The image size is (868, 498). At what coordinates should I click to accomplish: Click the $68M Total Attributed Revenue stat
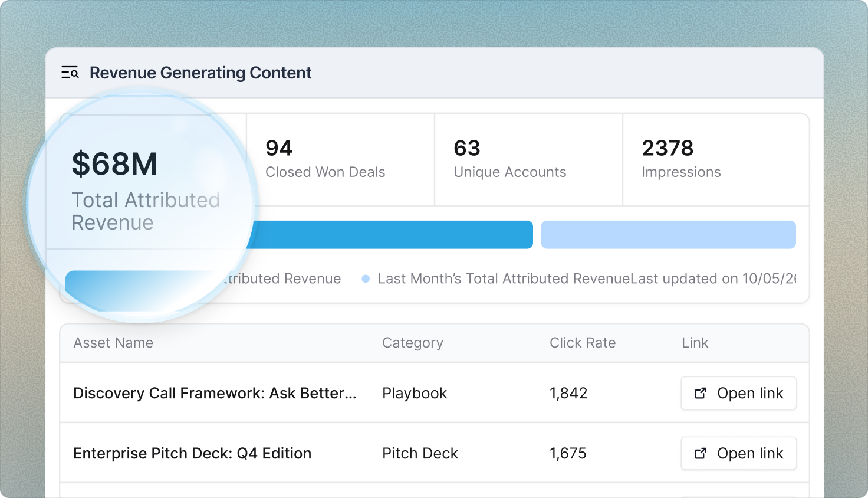tap(146, 190)
